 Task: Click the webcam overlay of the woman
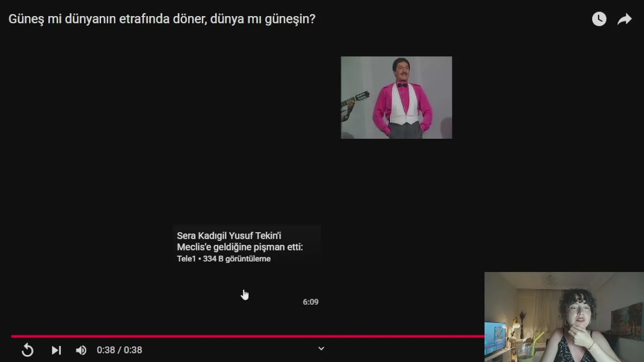click(x=564, y=317)
